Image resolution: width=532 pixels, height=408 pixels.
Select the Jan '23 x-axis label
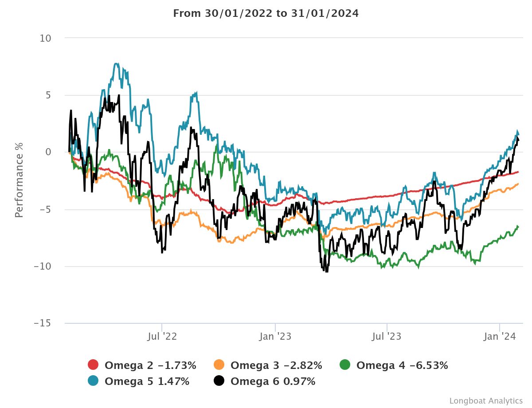click(x=275, y=337)
